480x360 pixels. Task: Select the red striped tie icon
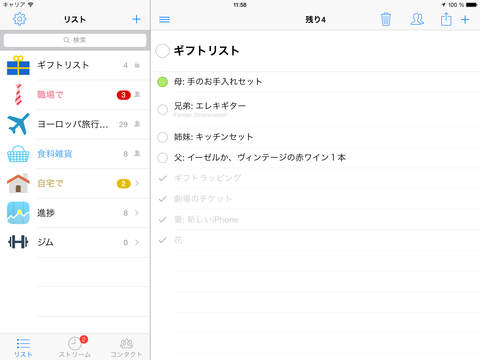[x=18, y=95]
